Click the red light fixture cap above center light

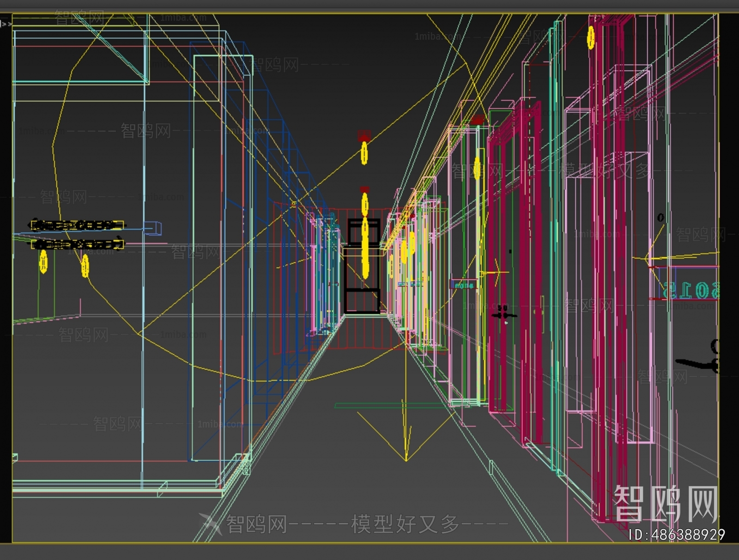pos(364,136)
